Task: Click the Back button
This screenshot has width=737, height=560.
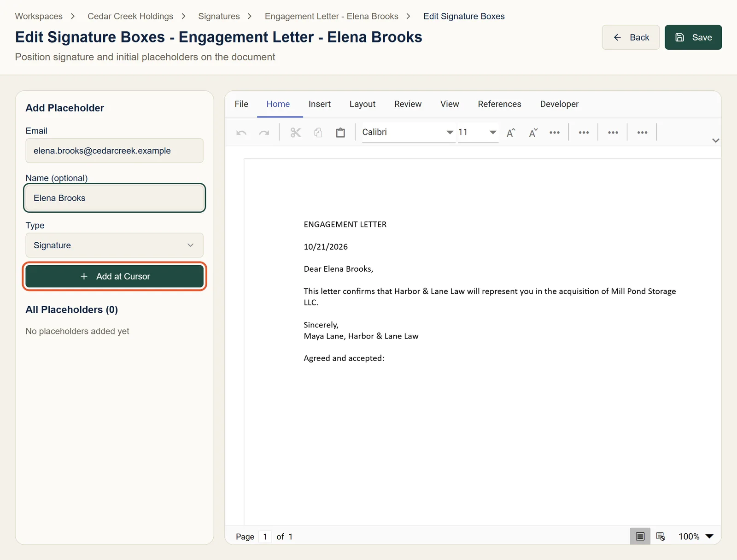Action: pos(631,37)
